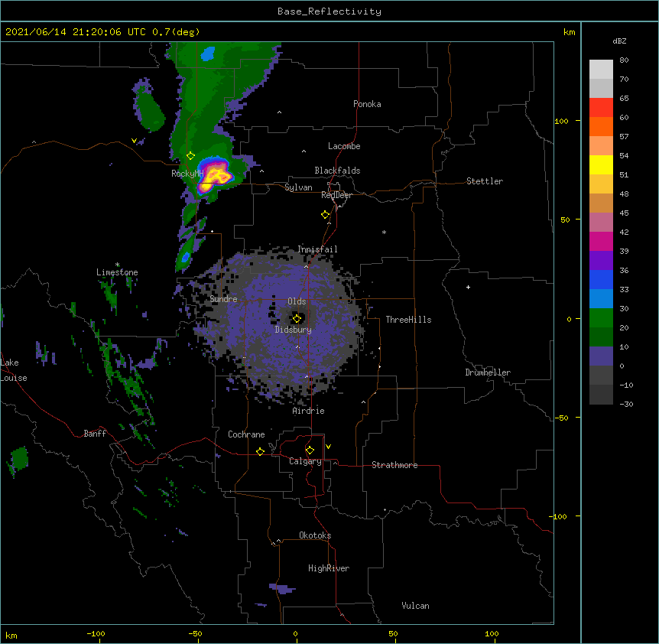Click the yellow diamond marker above Calgary label
659x644 pixels.
point(310,450)
